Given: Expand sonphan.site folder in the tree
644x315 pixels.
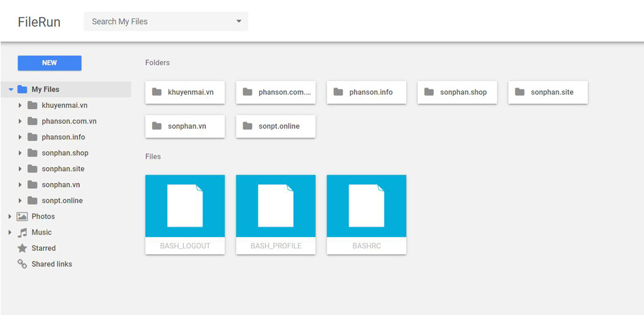Looking at the screenshot, I should coord(20,169).
